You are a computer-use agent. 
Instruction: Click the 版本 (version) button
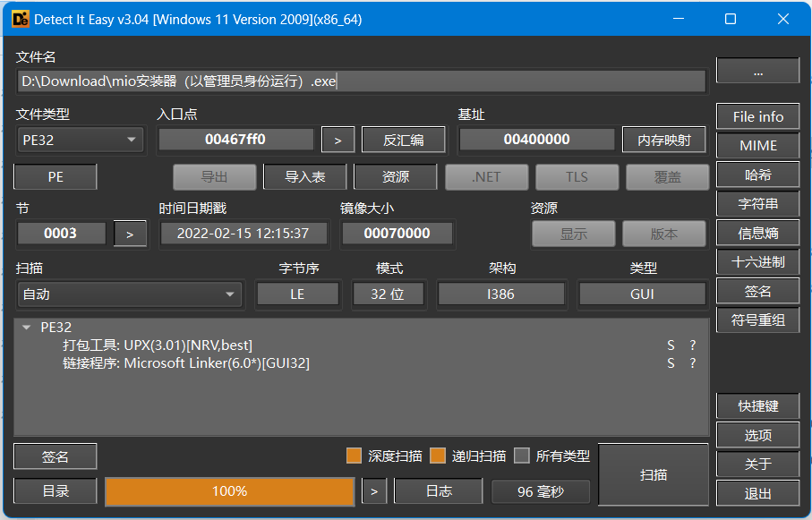click(664, 234)
